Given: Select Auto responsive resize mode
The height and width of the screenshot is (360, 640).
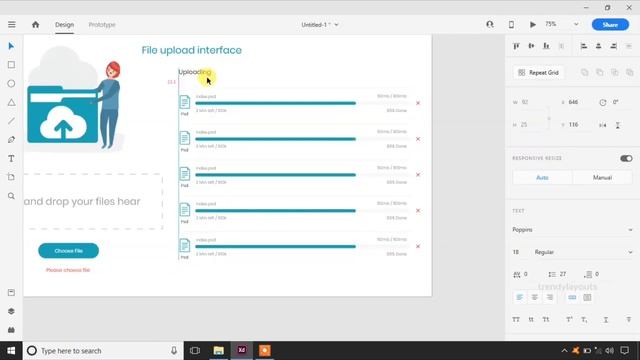Looking at the screenshot, I should 542,177.
